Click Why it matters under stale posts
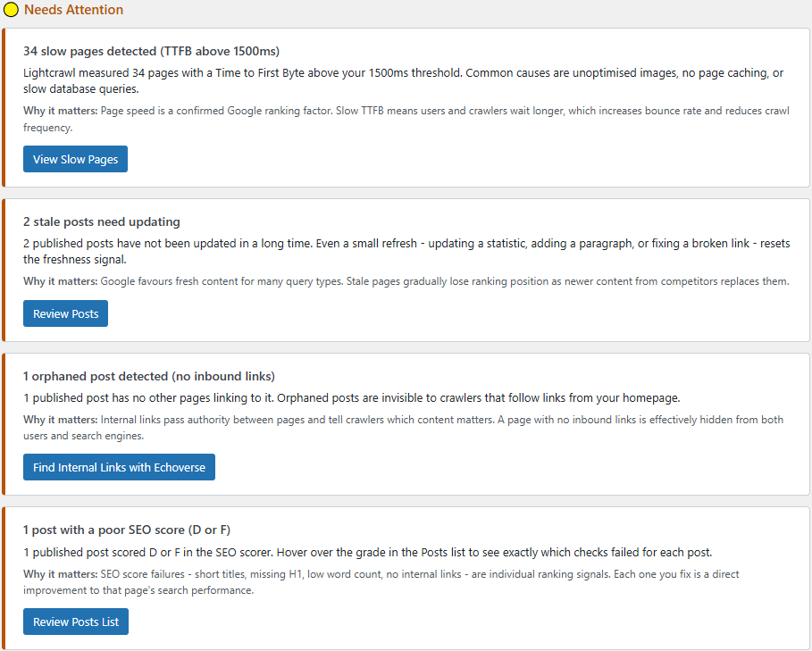This screenshot has width=812, height=651. pos(60,281)
